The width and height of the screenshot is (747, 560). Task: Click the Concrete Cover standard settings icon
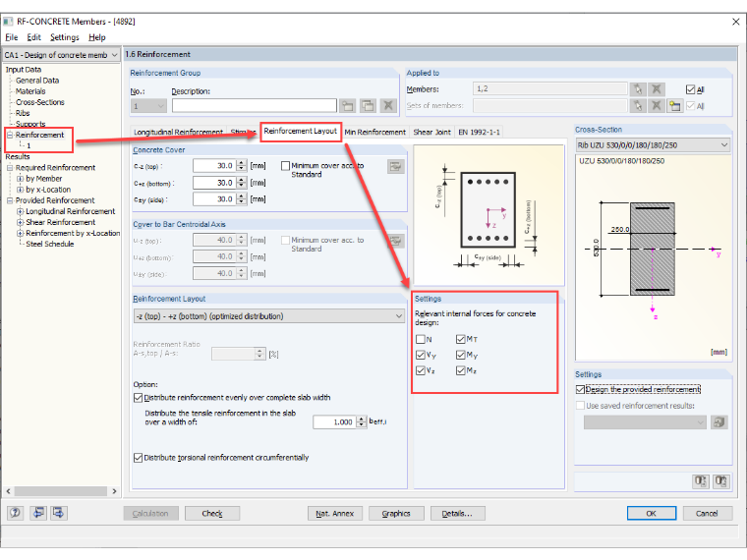[395, 167]
